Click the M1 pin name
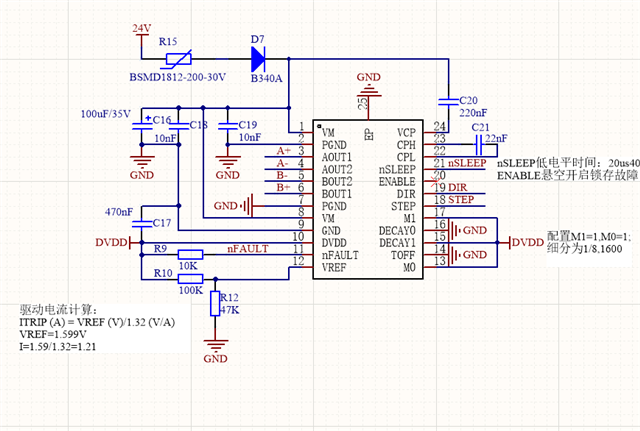The height and width of the screenshot is (431, 640). (x=409, y=218)
